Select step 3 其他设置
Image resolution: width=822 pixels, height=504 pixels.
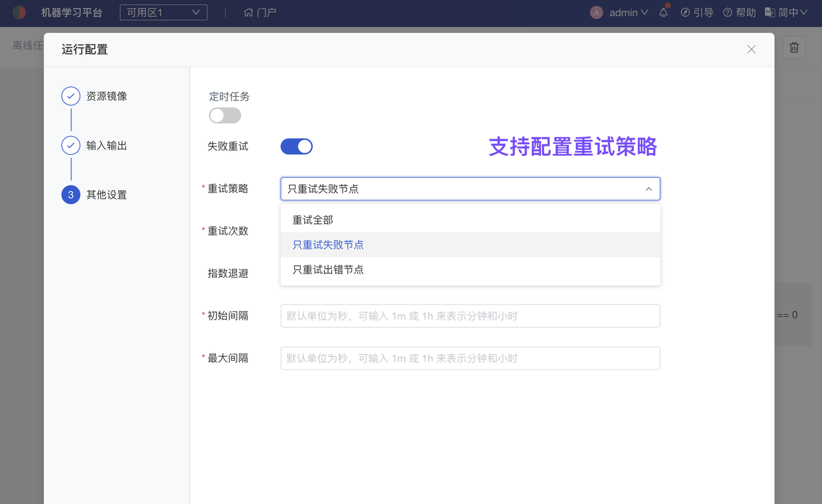coord(94,195)
